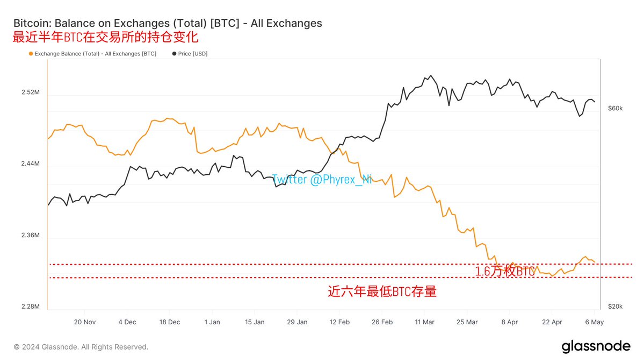Image resolution: width=644 pixels, height=363 pixels.
Task: Open the Twitter @Phyrex_Ni watermark link
Action: pyautogui.click(x=322, y=179)
